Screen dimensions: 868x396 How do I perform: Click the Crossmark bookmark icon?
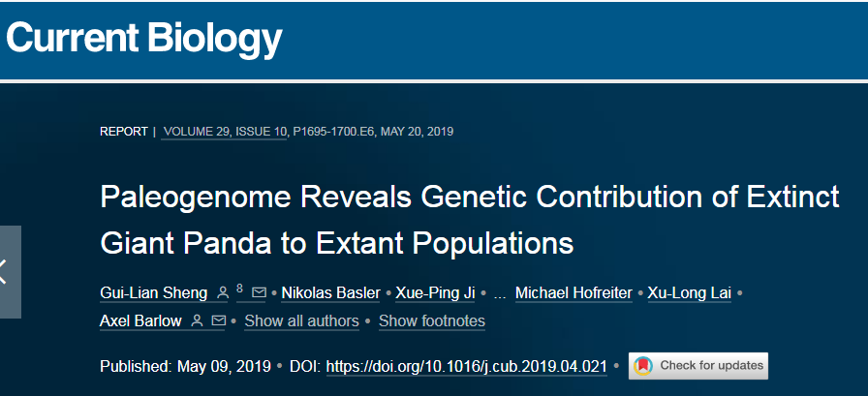(x=643, y=366)
